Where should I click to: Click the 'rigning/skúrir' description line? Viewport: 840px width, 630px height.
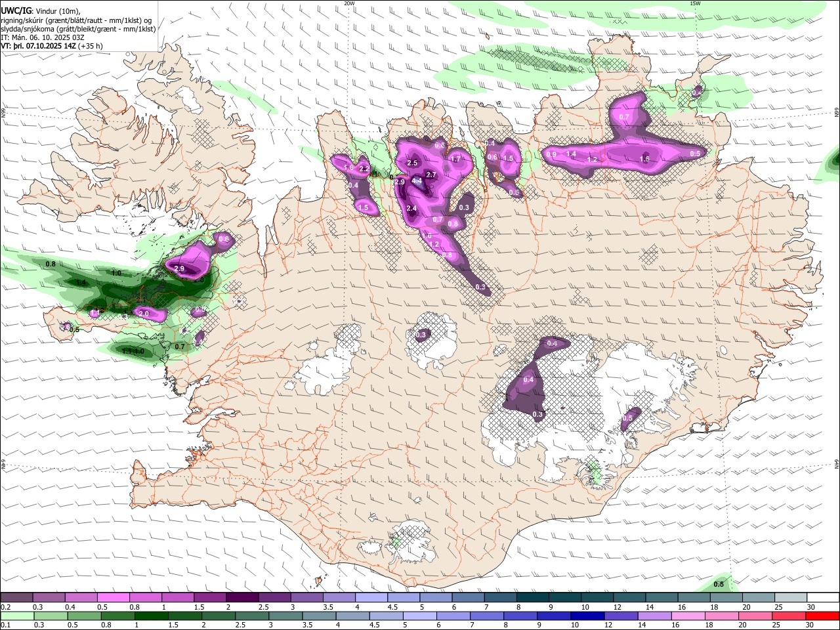(x=77, y=20)
